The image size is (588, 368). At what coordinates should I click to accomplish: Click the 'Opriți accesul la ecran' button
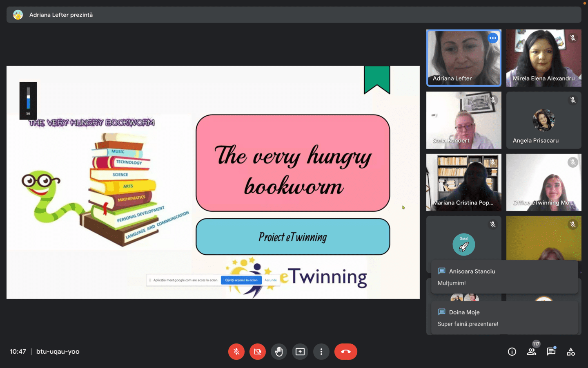(x=241, y=280)
